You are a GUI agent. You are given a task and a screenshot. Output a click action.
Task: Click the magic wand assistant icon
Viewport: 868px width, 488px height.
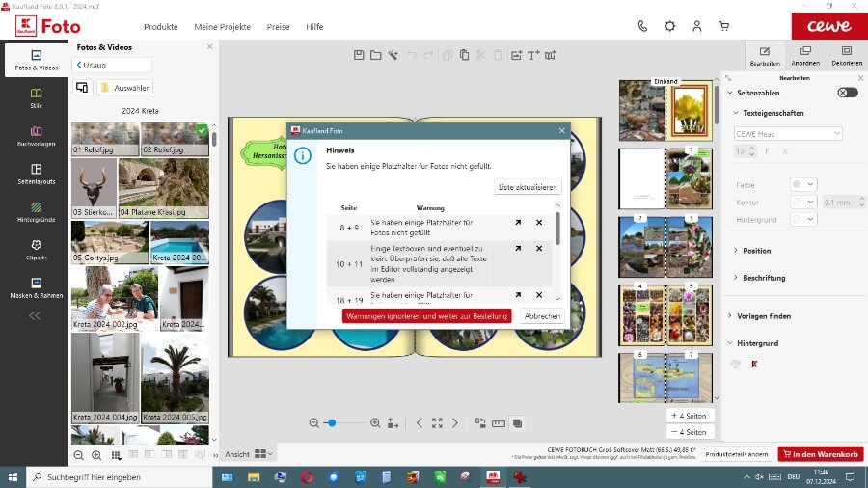click(x=393, y=55)
